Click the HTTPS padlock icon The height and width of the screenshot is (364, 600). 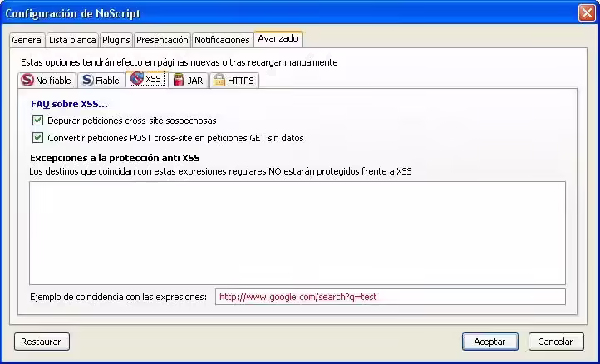219,81
